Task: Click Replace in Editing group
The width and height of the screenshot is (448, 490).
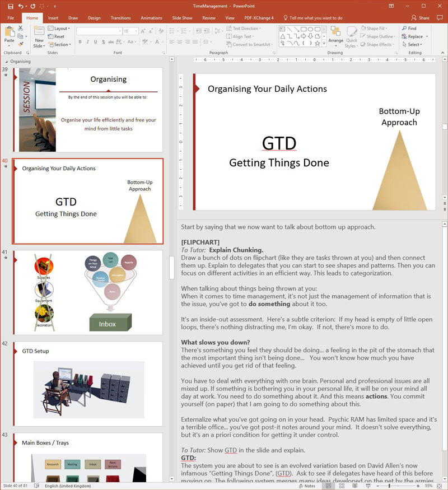Action: point(415,36)
